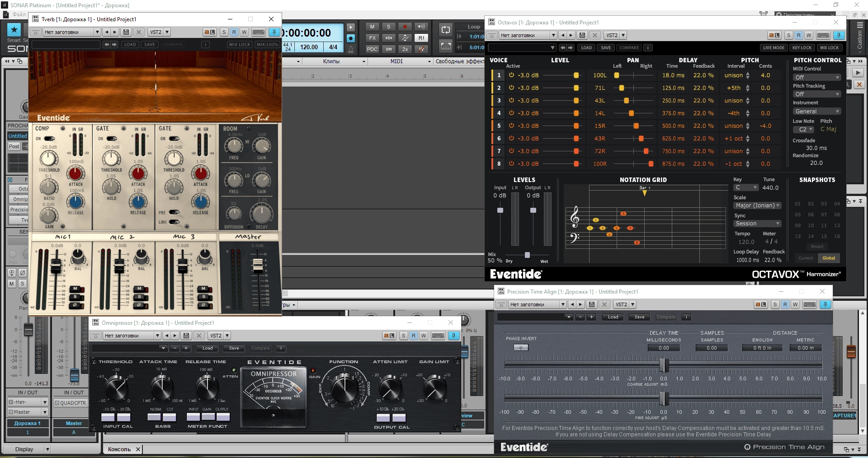The width and height of the screenshot is (868, 458).
Task: Toggle MIX LOCK in Octavox
Action: [x=829, y=47]
